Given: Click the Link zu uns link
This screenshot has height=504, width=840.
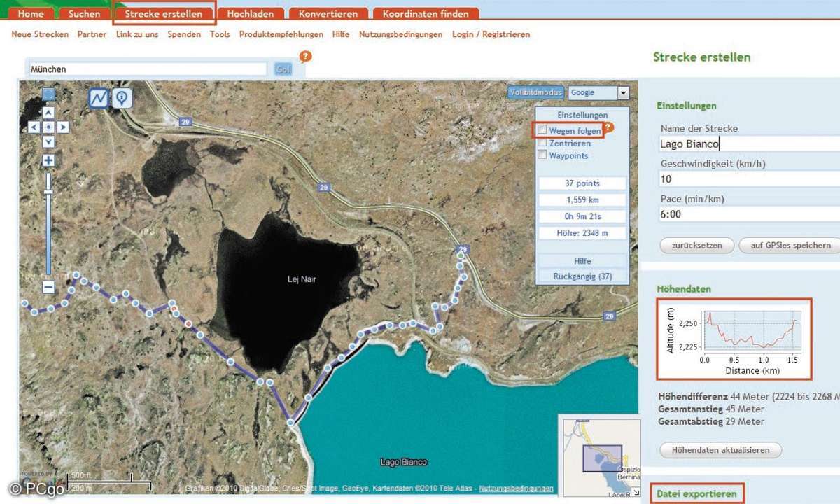Looking at the screenshot, I should click(x=137, y=34).
